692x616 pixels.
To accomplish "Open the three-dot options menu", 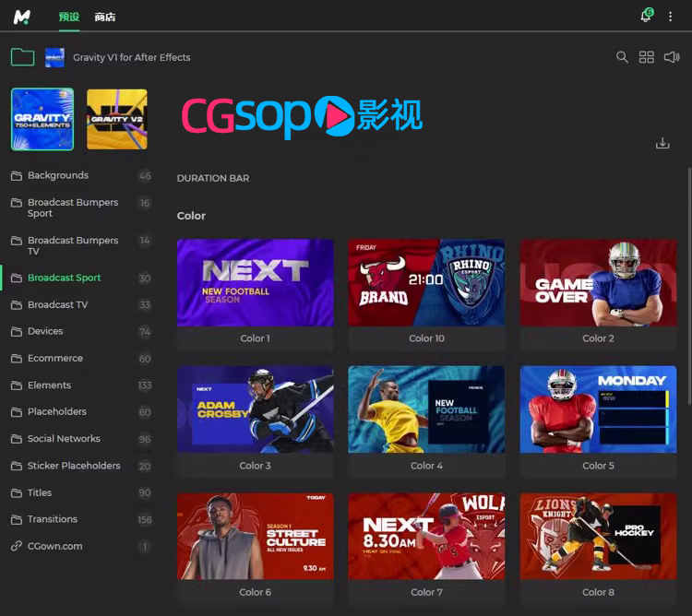I will coord(671,17).
